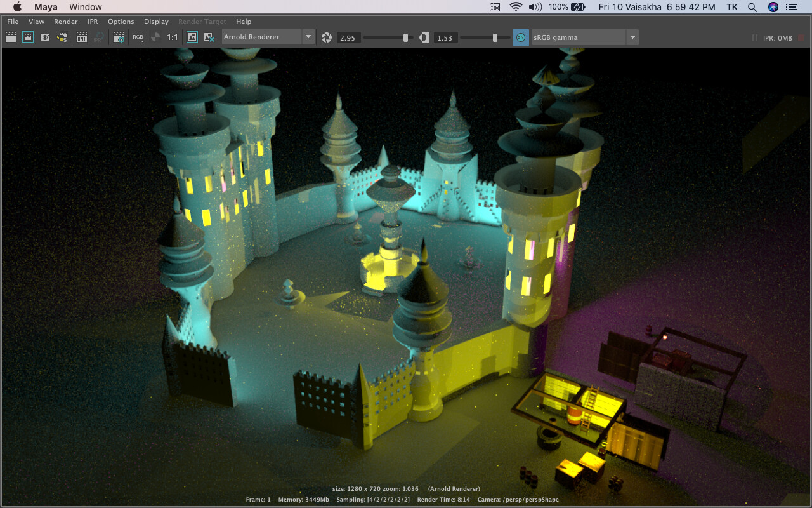Take a Snapshot of the render view
Screen dimensions: 812x508
tap(44, 37)
